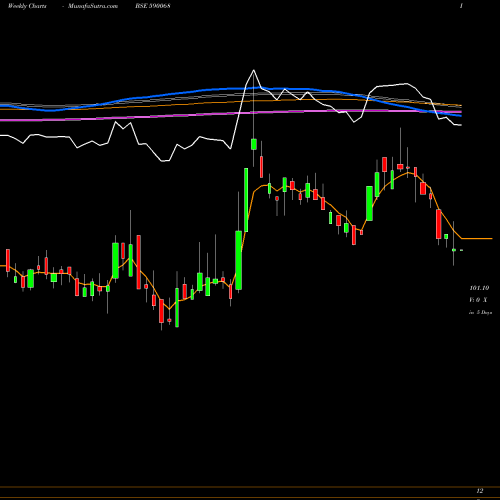500x500 pixels.
Task: Click the "12" value at bottom right
Action: pyautogui.click(x=480, y=491)
